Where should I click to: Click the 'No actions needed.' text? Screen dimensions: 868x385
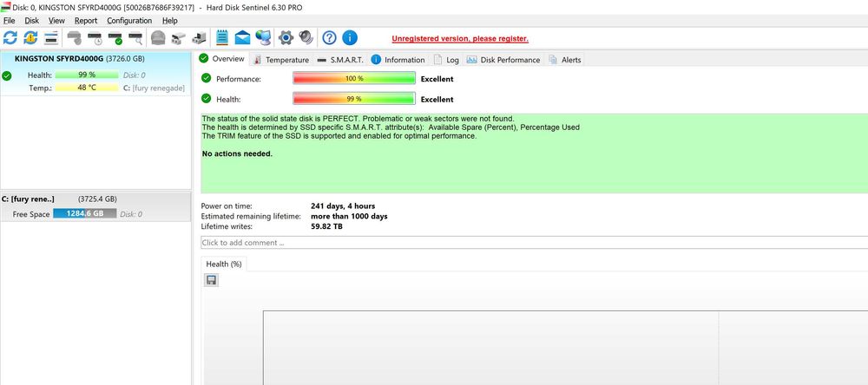[x=237, y=153]
